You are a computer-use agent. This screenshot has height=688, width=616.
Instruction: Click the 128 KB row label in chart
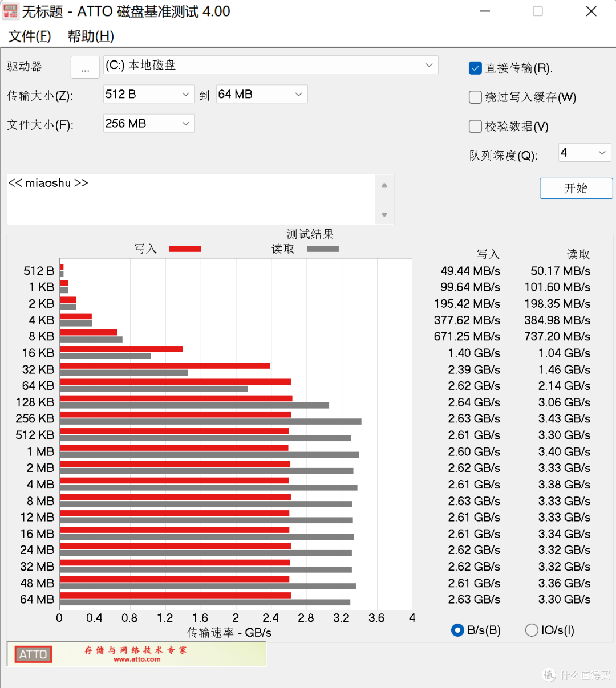coord(35,402)
